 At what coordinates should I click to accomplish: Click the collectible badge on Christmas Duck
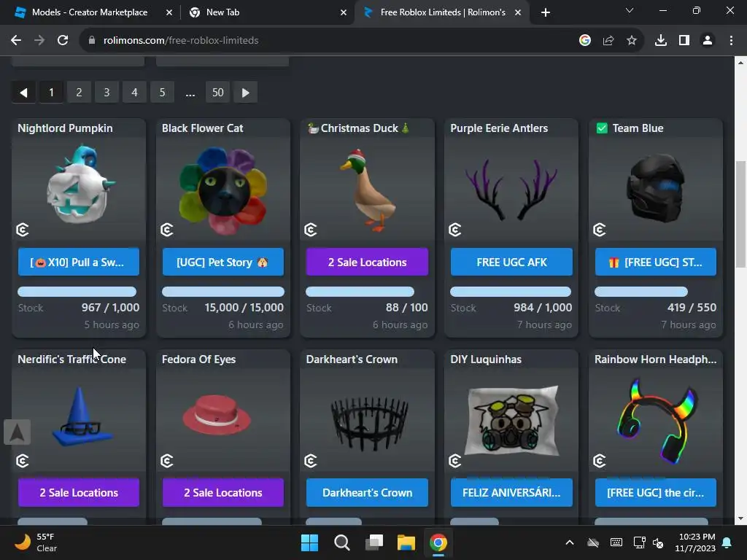point(311,230)
